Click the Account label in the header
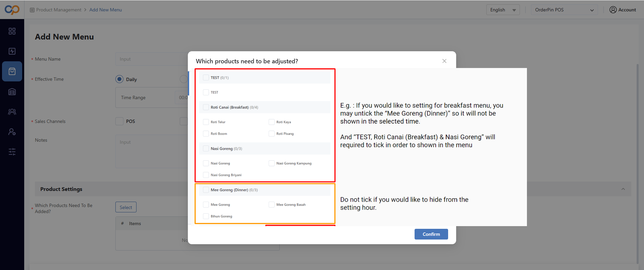Viewport: 644px width, 270px height. [x=627, y=10]
